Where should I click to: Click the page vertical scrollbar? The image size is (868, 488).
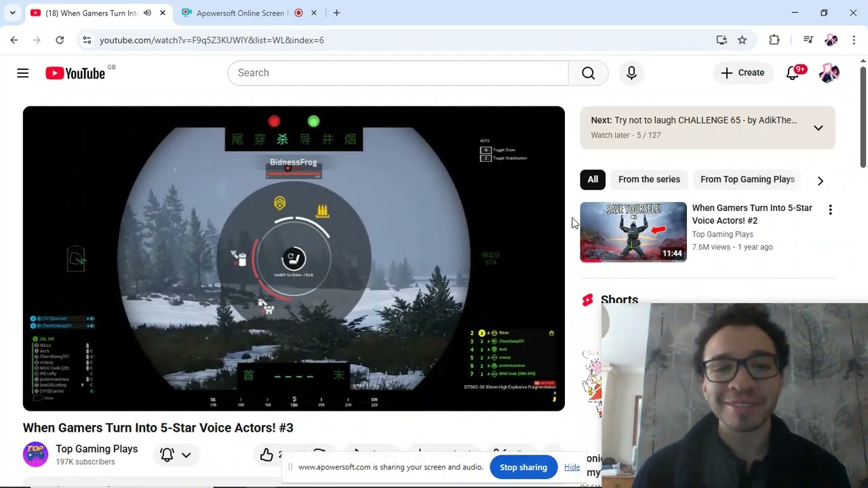pyautogui.click(x=863, y=115)
